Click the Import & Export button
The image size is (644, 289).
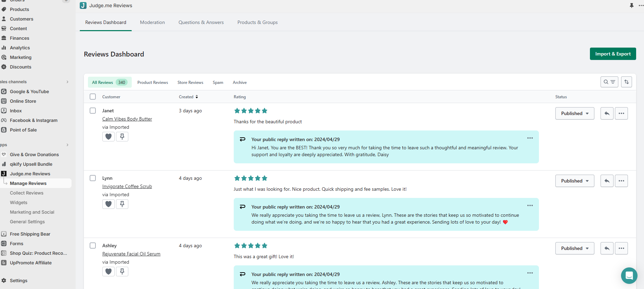(613, 54)
